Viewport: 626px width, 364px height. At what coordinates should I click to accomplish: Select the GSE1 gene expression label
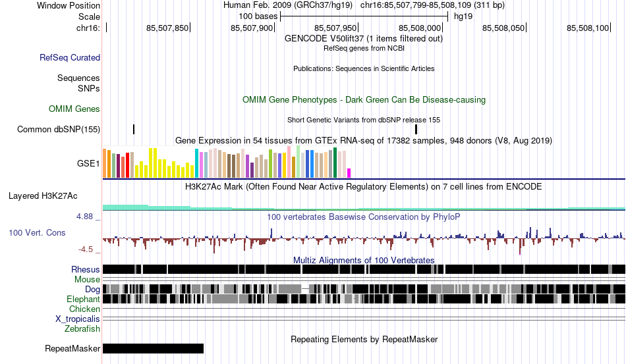coord(88,163)
